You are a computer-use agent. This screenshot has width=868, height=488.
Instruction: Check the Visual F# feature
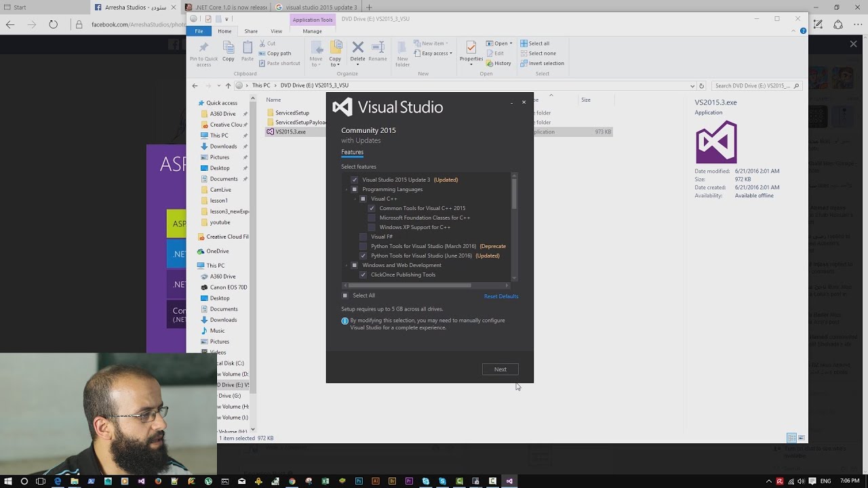point(363,237)
